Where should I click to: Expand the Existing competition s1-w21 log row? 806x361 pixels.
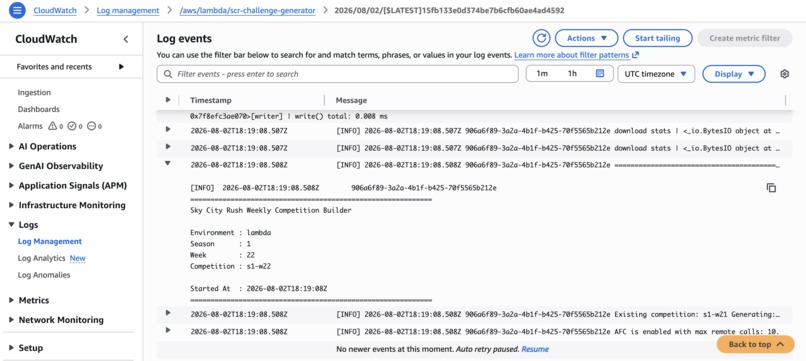coord(168,313)
